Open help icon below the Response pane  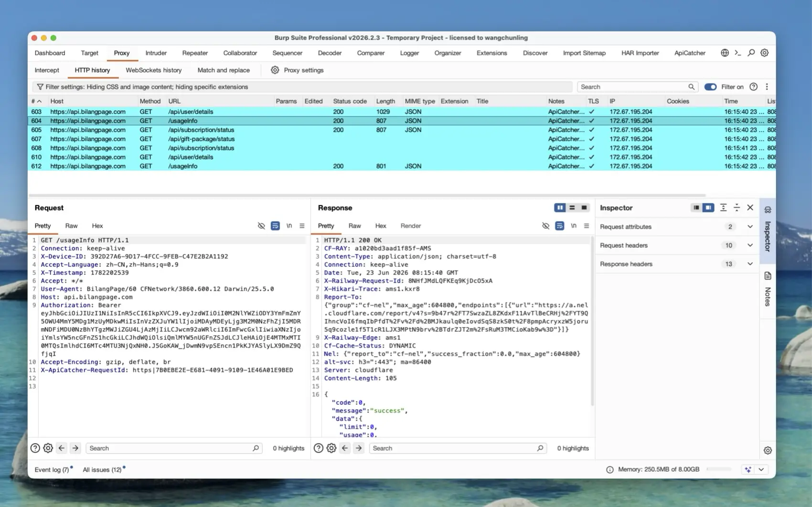coord(318,448)
